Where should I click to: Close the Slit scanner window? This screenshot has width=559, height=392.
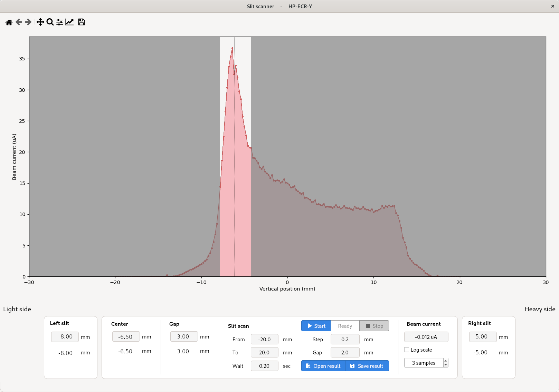(552, 6)
